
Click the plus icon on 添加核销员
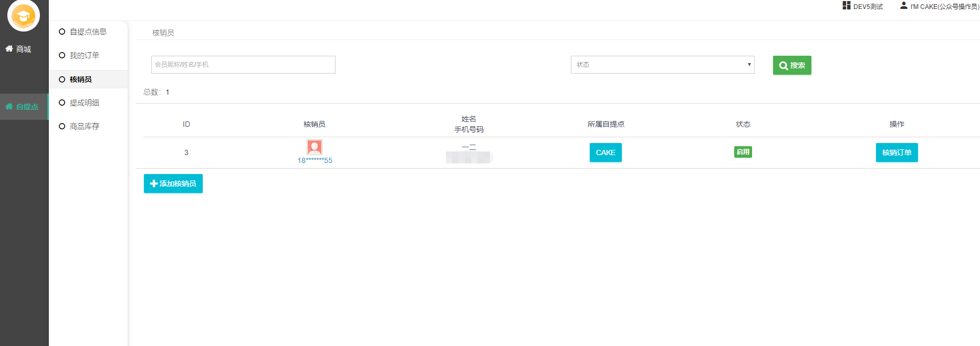[153, 184]
